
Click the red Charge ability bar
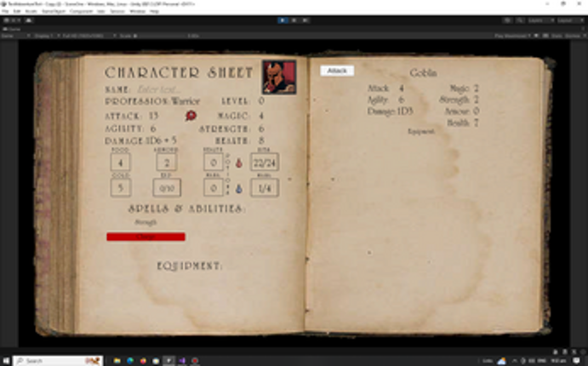pos(146,237)
